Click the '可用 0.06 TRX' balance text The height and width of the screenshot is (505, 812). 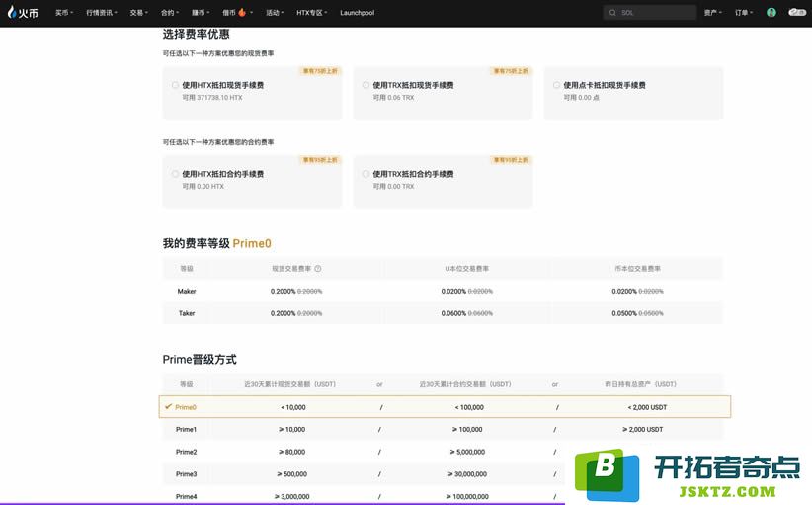pyautogui.click(x=393, y=98)
